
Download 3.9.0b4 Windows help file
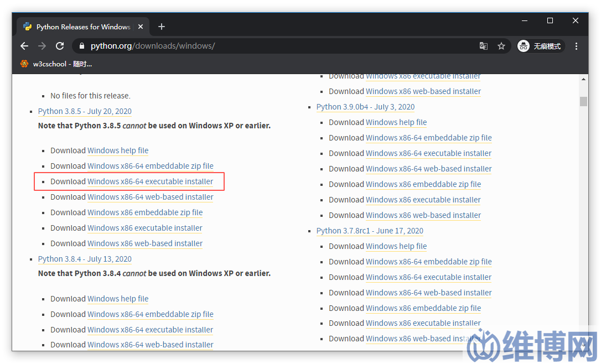[x=396, y=122]
